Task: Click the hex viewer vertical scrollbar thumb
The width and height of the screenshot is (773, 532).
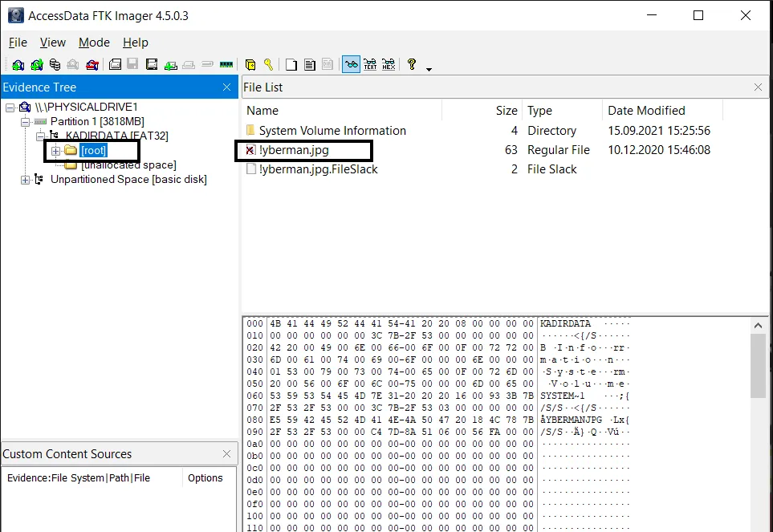Action: (759, 365)
